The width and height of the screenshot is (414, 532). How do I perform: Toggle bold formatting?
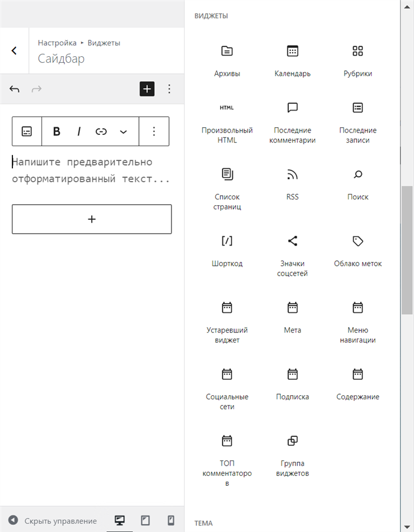(57, 131)
